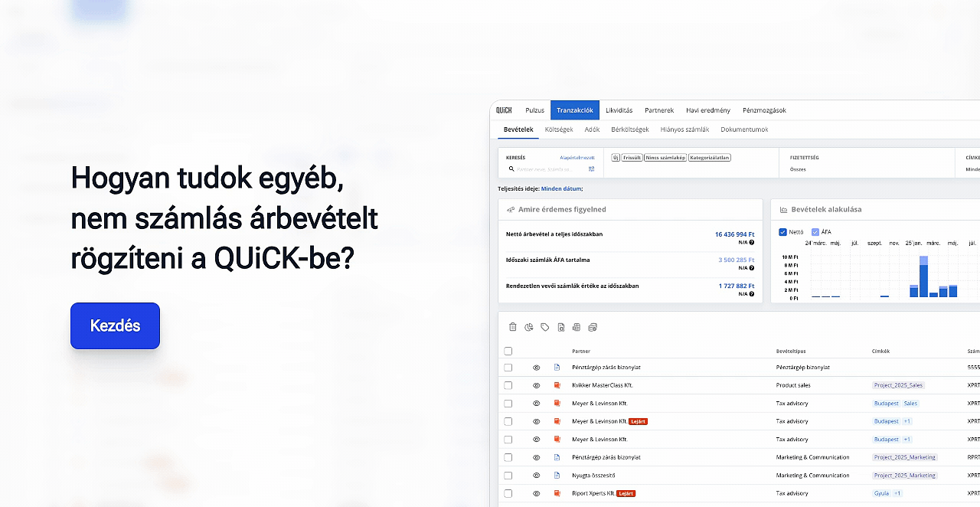Click the Partner column header
The height and width of the screenshot is (507, 980).
581,351
